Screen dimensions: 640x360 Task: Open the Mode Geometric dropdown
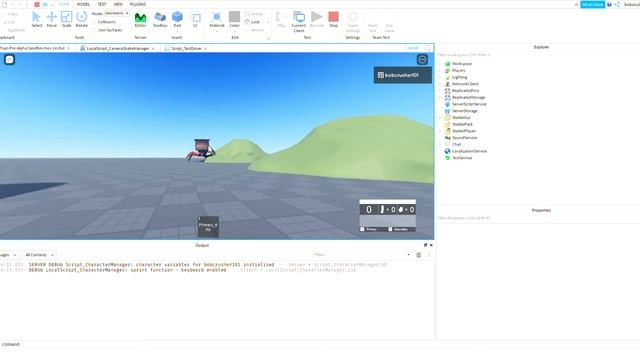point(117,13)
